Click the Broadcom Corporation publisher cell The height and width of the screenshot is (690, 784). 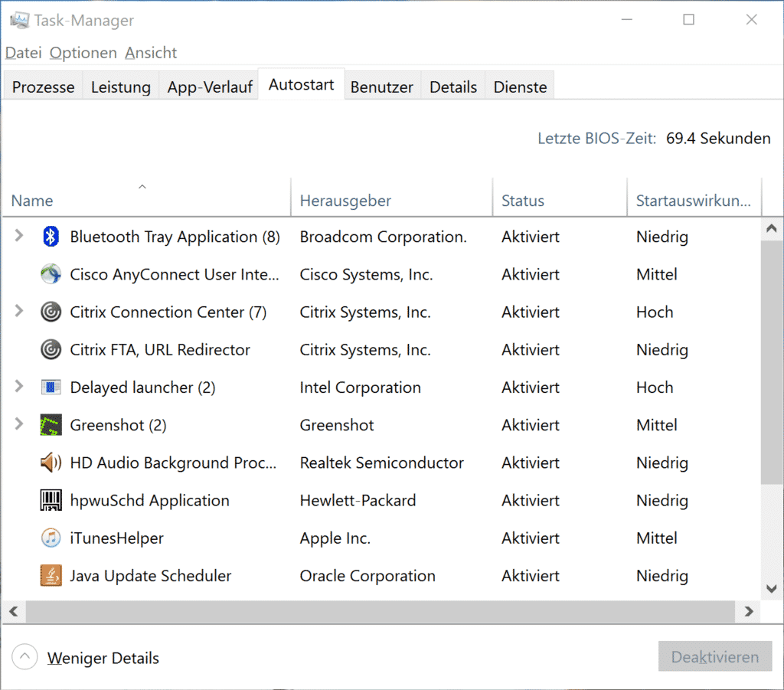click(383, 237)
